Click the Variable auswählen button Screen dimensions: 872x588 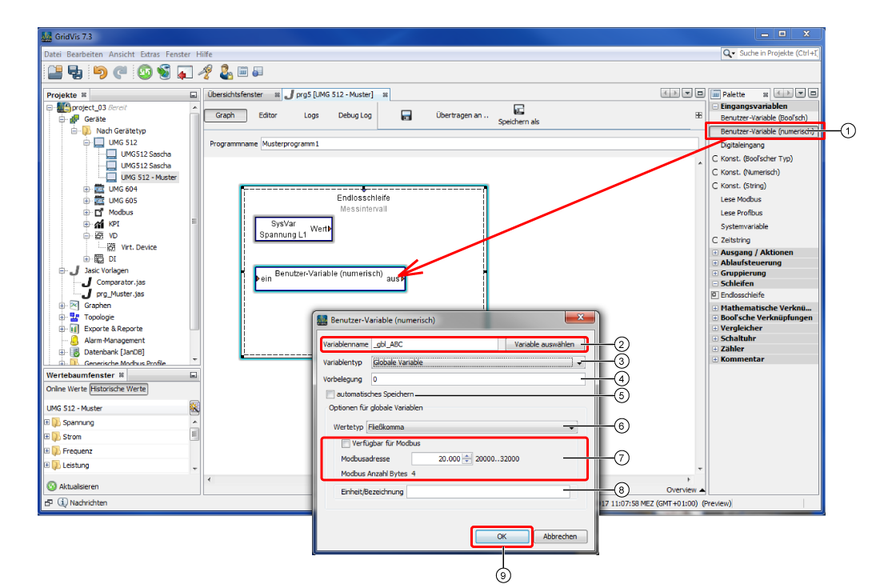[543, 343]
